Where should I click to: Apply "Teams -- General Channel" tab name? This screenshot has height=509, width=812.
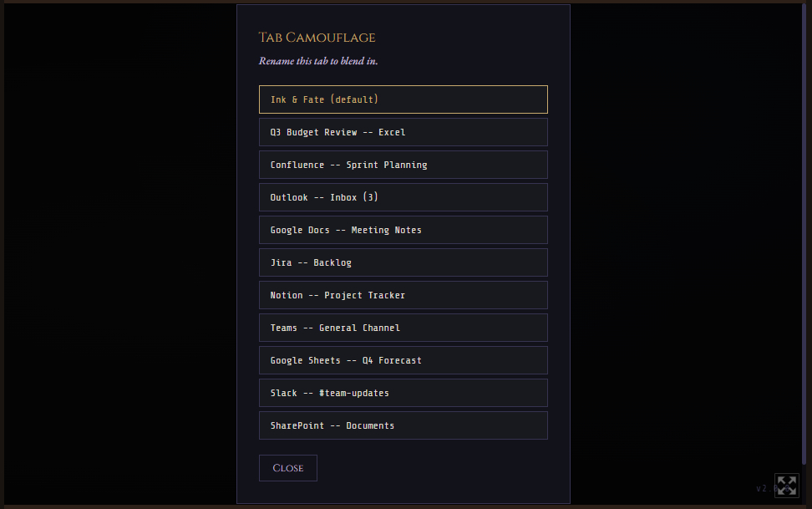click(x=403, y=328)
